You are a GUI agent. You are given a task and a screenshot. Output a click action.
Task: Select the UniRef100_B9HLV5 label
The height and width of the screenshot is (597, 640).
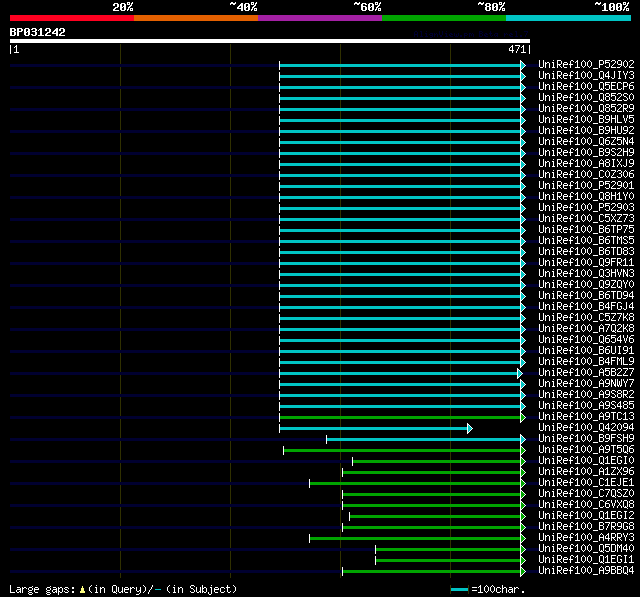pyautogui.click(x=586, y=120)
